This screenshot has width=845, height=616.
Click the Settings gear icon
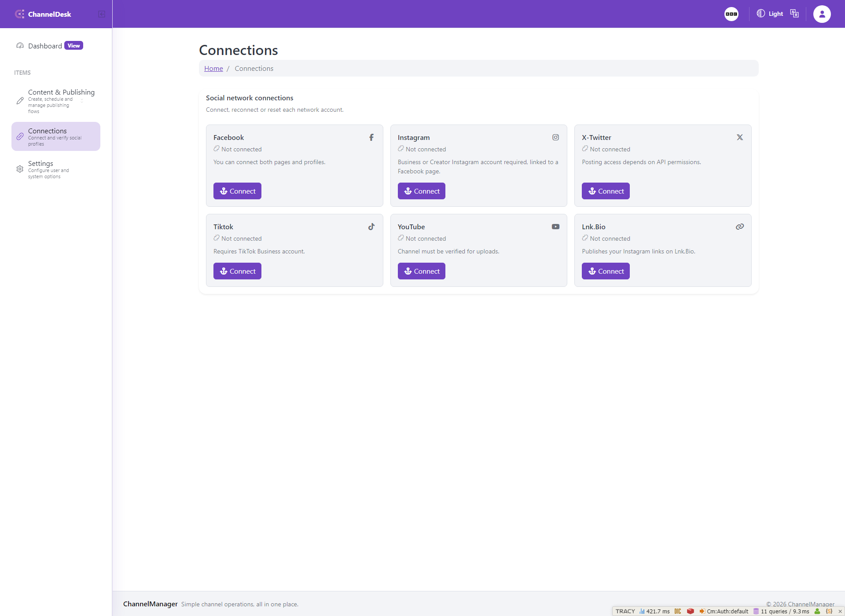point(20,169)
